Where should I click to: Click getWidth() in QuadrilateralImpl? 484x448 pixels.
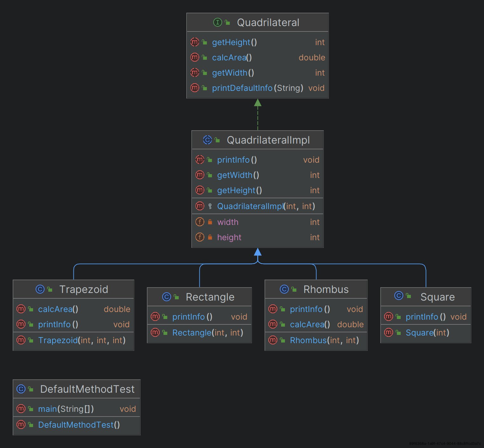pos(238,175)
